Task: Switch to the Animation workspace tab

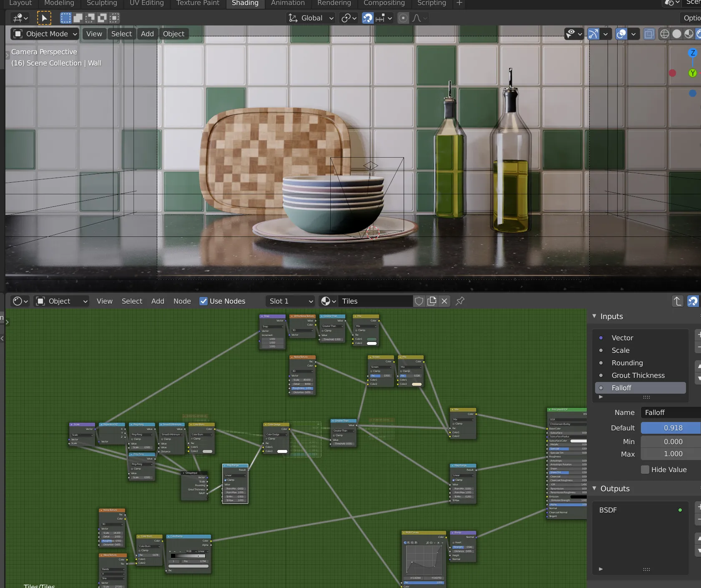Action: click(x=288, y=3)
